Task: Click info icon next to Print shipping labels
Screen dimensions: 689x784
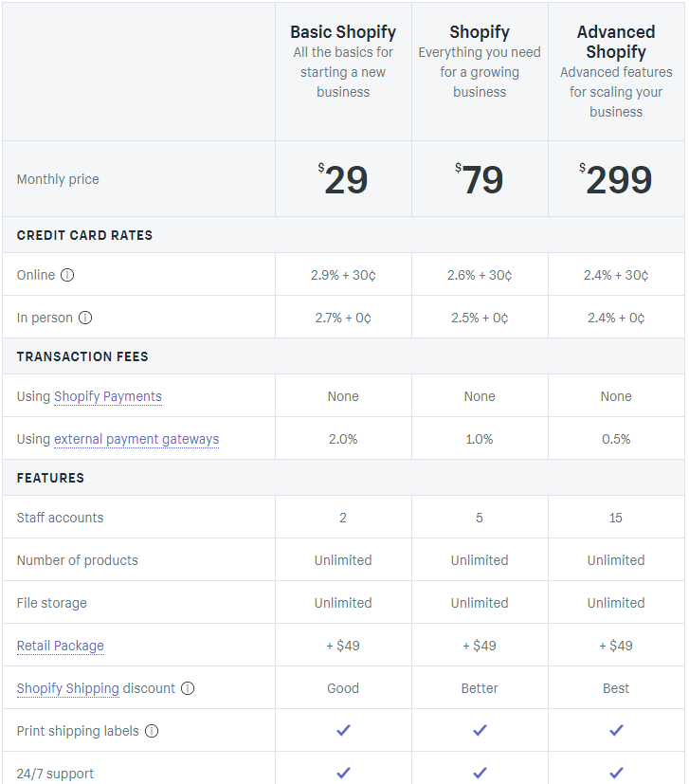Action: [152, 731]
